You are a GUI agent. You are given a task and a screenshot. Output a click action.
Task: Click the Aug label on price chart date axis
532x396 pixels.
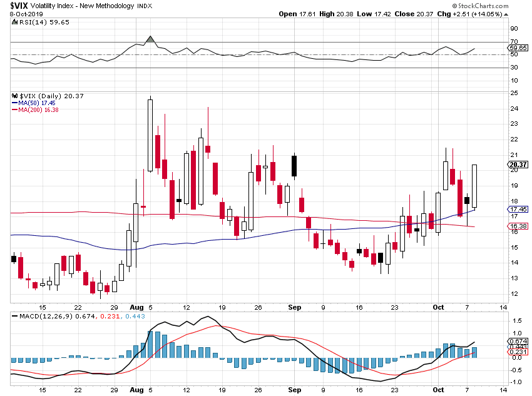[x=136, y=307]
